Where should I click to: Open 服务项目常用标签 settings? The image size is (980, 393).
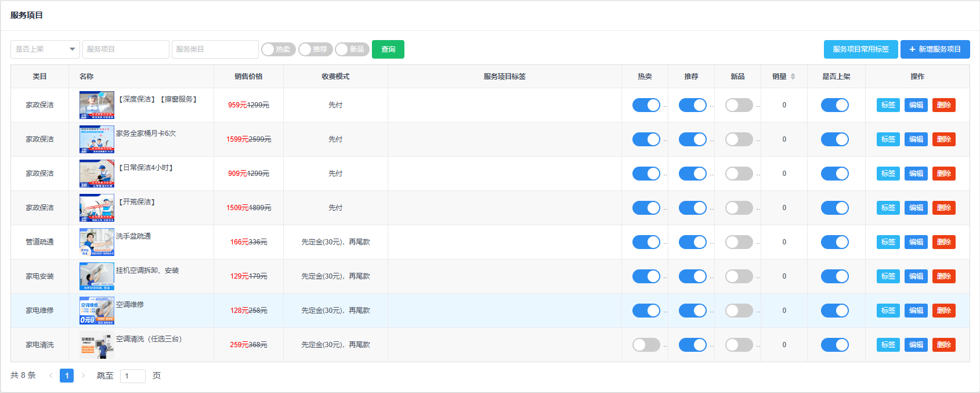tap(860, 49)
